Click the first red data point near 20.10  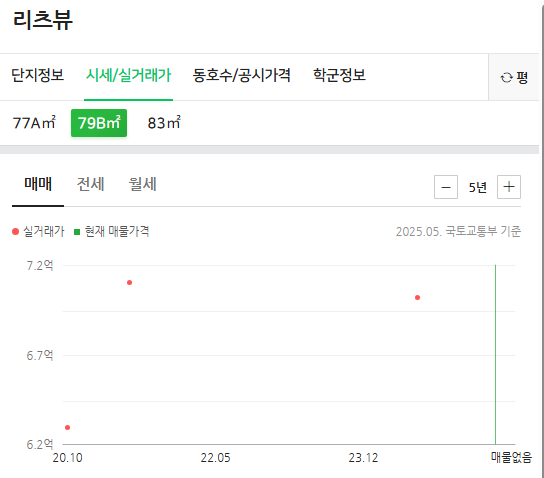pyautogui.click(x=68, y=427)
